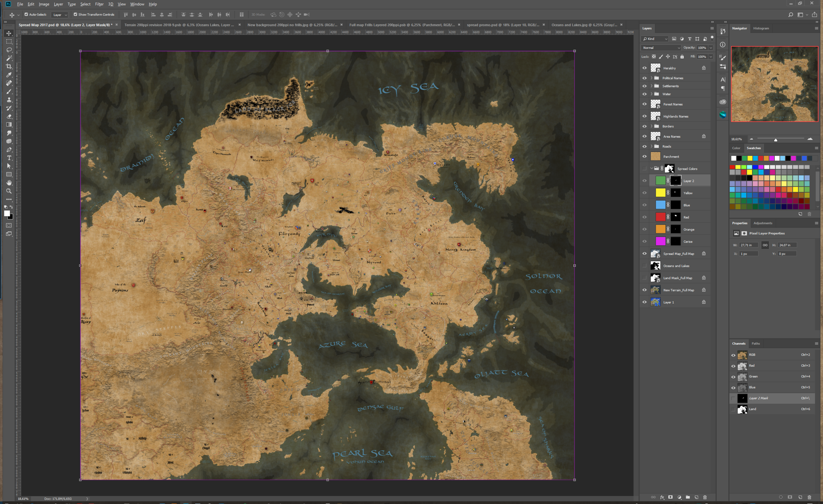Switch to Oceans and Lakes.jpg document tab
Screen dimensions: 823x504
584,25
